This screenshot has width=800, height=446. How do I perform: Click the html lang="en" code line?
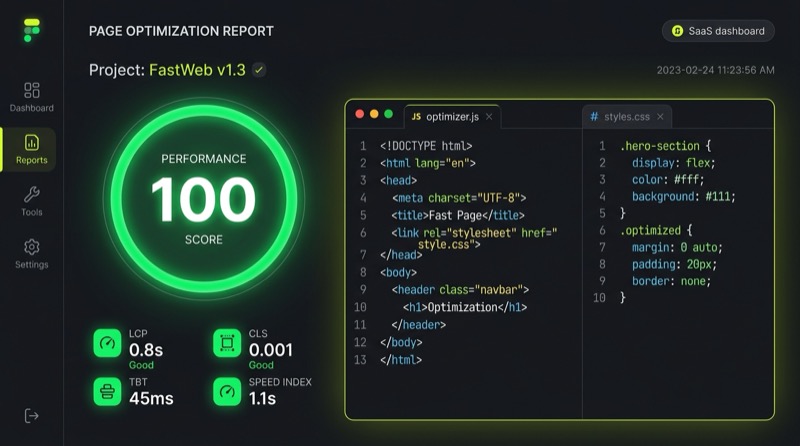click(x=428, y=163)
